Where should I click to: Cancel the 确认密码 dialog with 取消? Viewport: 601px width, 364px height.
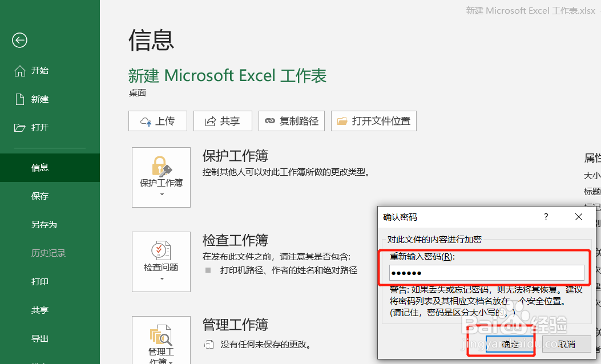(x=567, y=344)
